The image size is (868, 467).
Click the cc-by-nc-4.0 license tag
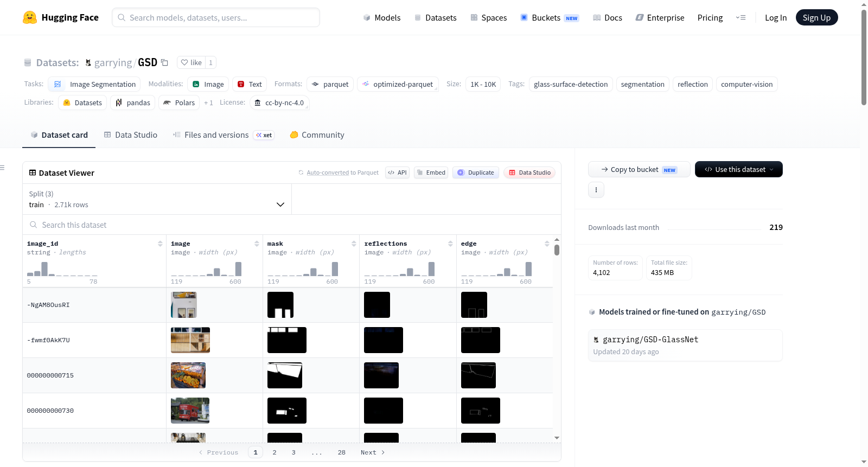click(279, 103)
